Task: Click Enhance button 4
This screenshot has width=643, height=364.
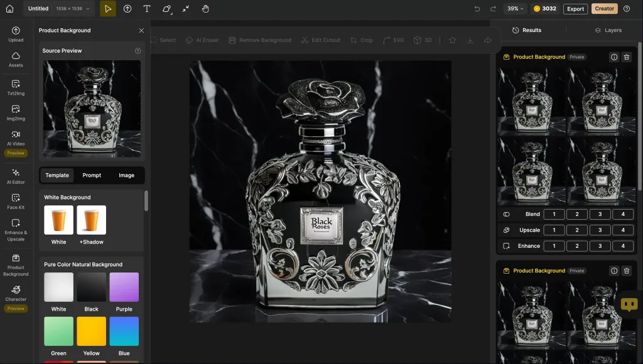Action: coord(623,246)
